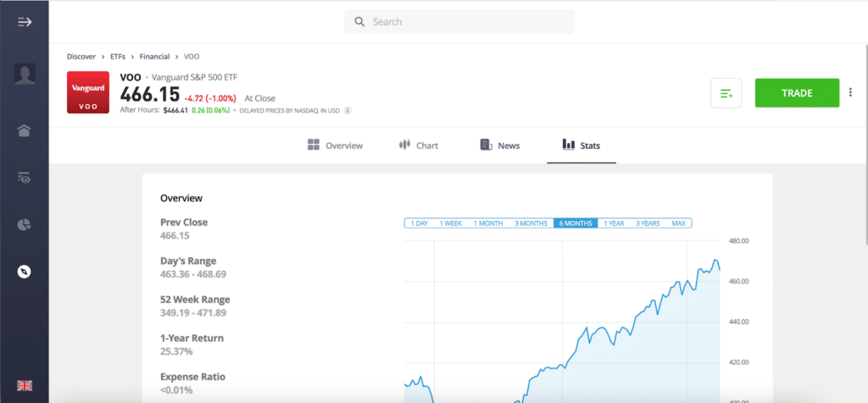Add VOO to watchlist with list-plus icon
868x403 pixels.
coord(726,93)
